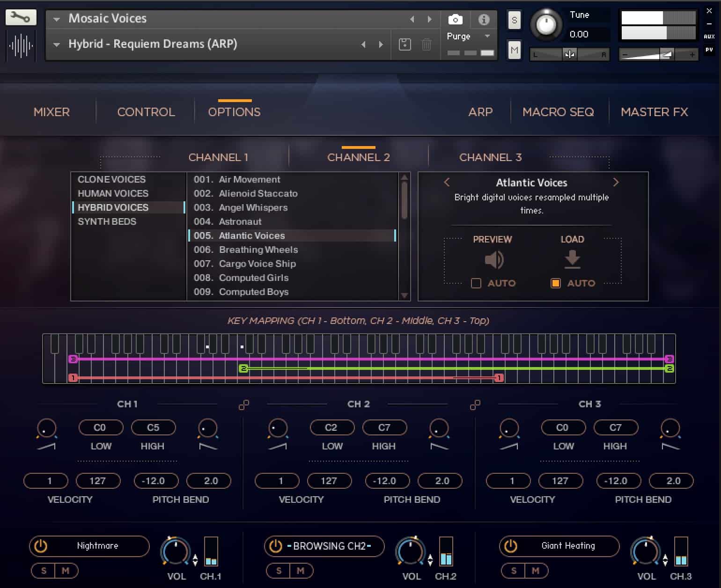Toggle the Browsing CH2 power button
Screen dimensions: 721x588
[x=276, y=546]
